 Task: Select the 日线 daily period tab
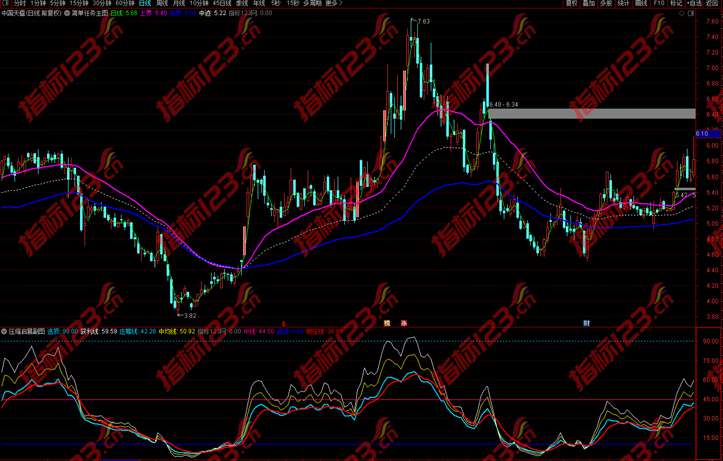(143, 4)
